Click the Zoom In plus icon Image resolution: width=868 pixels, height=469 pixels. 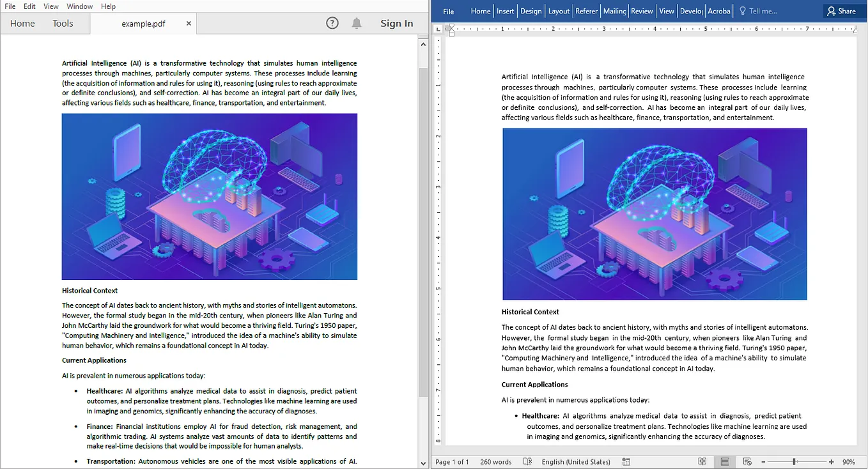click(831, 461)
